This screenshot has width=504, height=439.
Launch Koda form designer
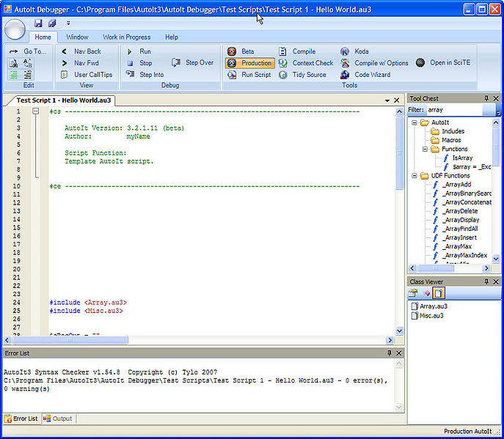[354, 51]
